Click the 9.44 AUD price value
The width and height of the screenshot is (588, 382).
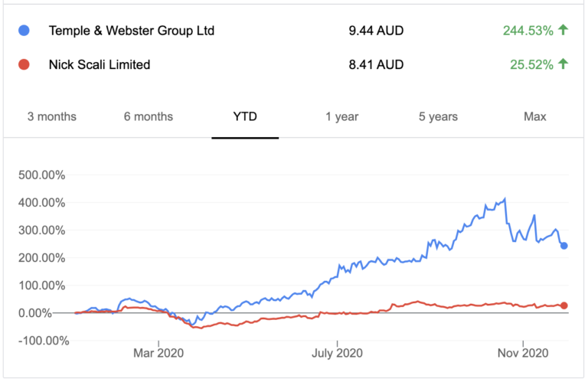click(375, 31)
